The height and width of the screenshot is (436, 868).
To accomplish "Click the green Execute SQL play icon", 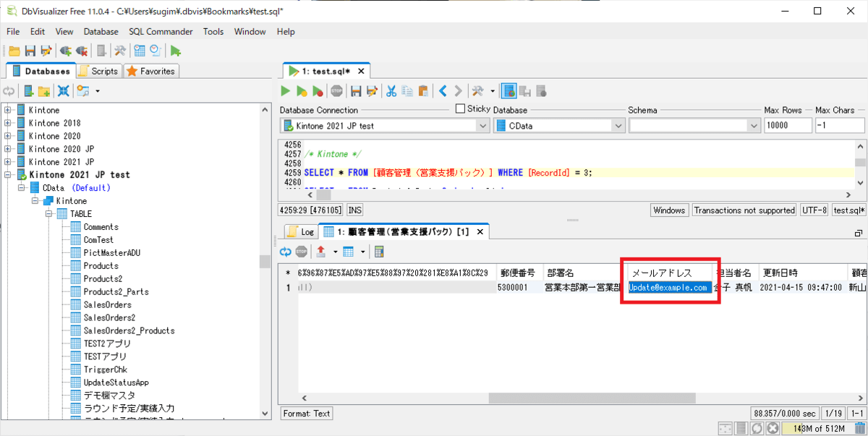I will click(286, 91).
